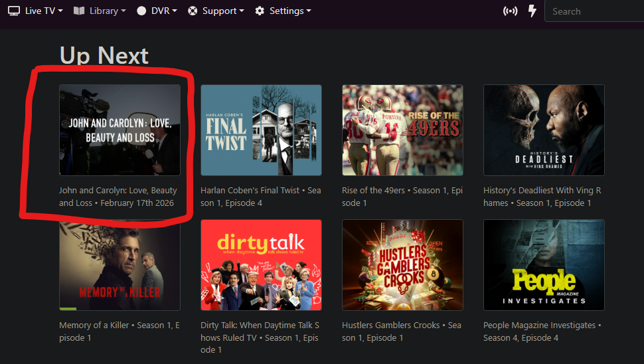Expand the Live TV dropdown arrow
644x364 pixels.
[x=60, y=11]
